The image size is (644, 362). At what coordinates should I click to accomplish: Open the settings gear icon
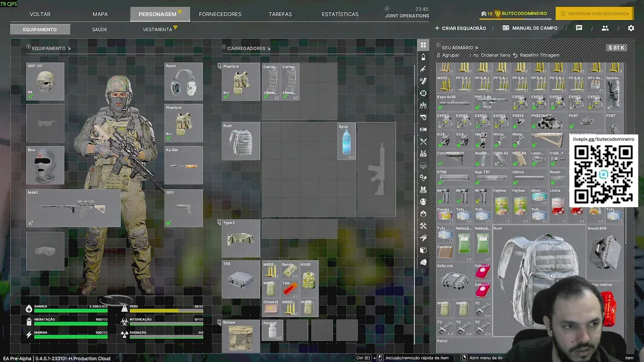(631, 28)
